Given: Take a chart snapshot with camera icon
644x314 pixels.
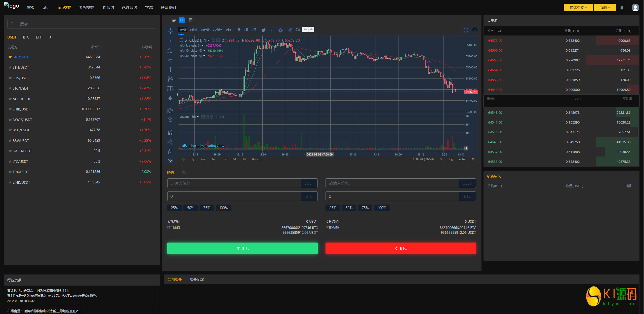Looking at the screenshot, I should pyautogui.click(x=475, y=30).
